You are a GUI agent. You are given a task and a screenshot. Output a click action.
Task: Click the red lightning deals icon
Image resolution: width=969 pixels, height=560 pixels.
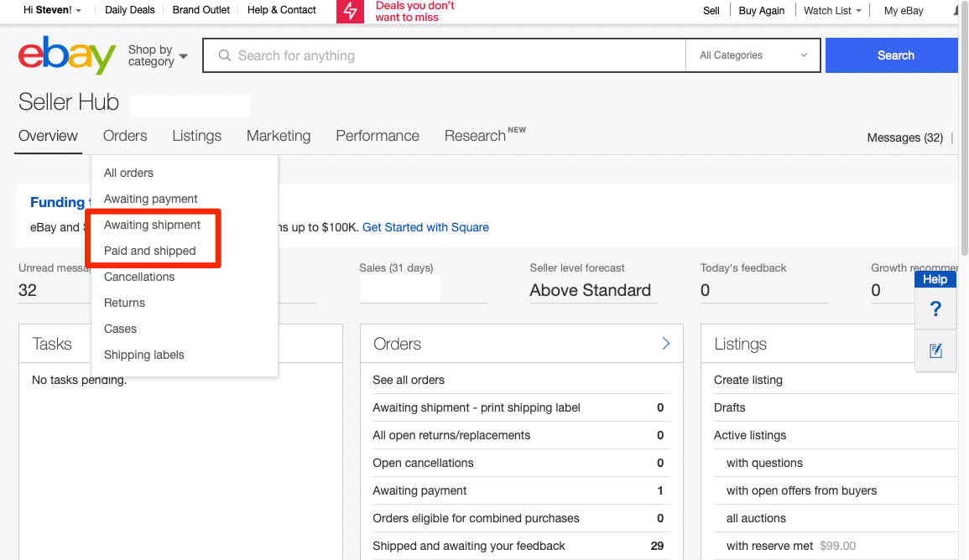pyautogui.click(x=350, y=11)
